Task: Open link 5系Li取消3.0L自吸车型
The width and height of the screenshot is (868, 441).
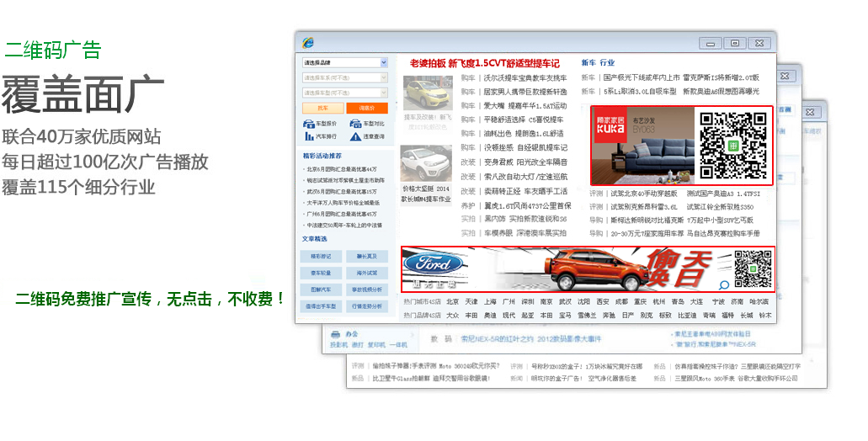Action: [x=640, y=91]
